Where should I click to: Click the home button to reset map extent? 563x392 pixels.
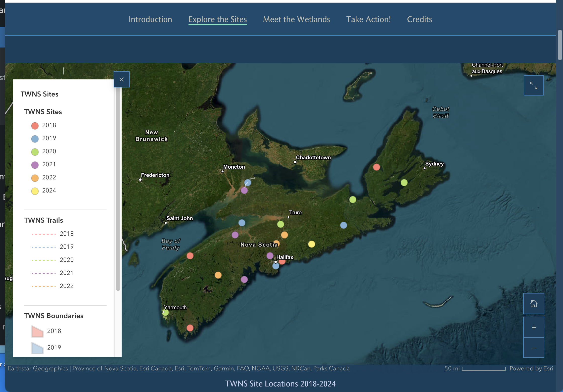534,304
